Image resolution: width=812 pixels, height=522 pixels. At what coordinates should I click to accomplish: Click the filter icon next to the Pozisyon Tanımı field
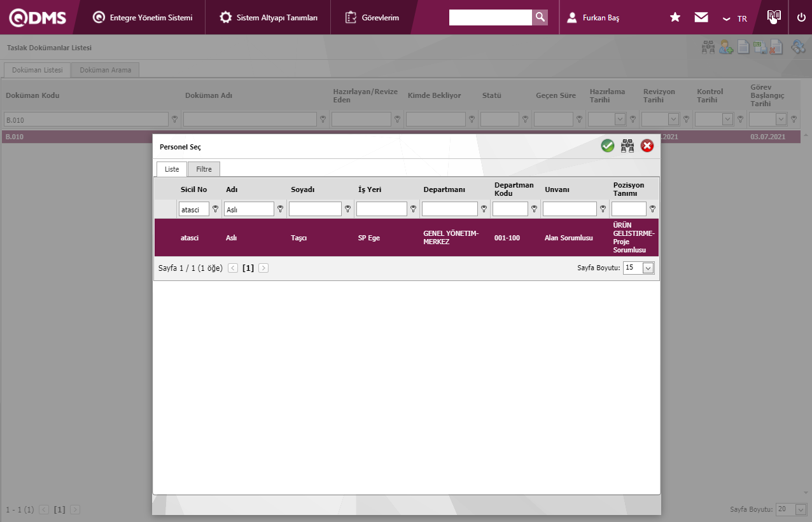pyautogui.click(x=652, y=209)
